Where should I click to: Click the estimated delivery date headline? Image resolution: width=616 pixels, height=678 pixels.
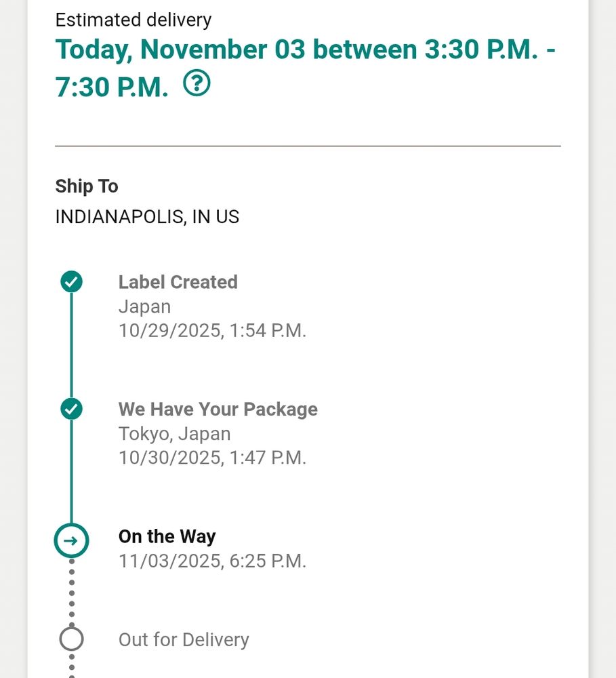tap(305, 68)
